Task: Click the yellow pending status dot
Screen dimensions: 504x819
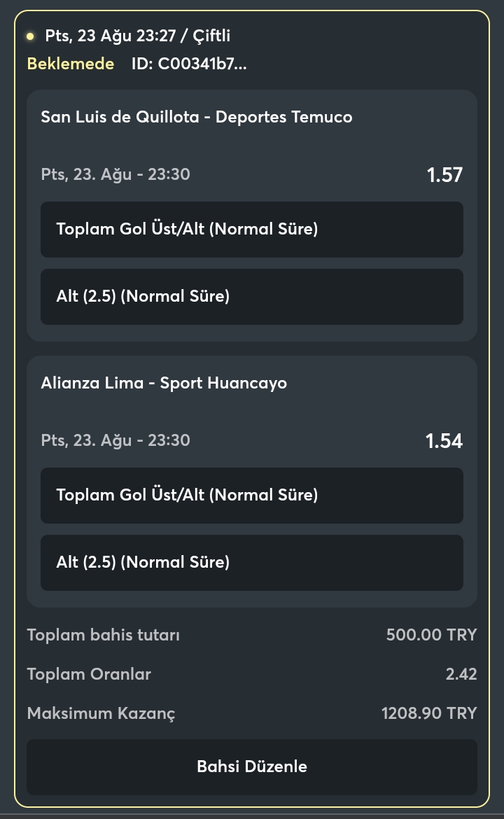Action: [x=30, y=36]
